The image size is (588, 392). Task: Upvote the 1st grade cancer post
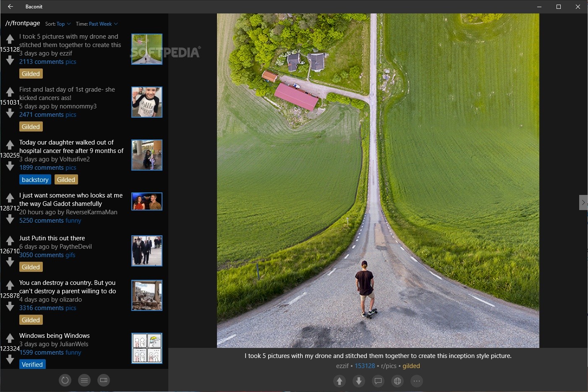[x=10, y=92]
